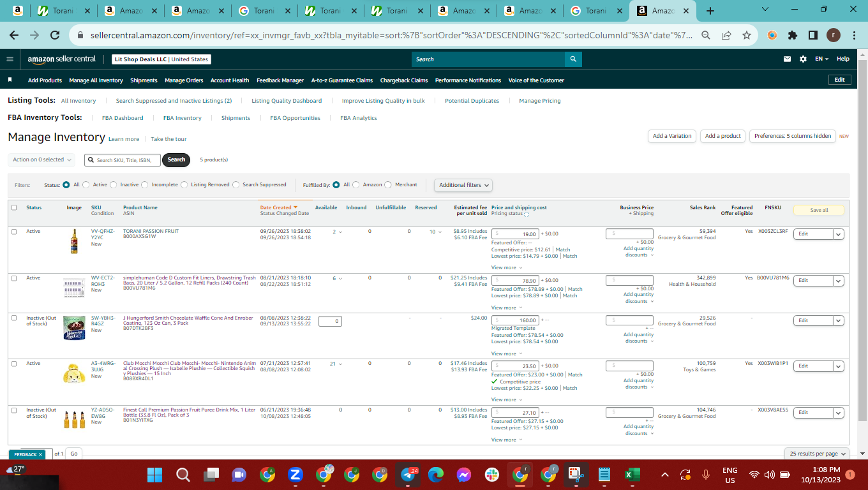The image size is (868, 490).
Task: Select the Finest Call Premium row checkbox
Action: point(14,410)
